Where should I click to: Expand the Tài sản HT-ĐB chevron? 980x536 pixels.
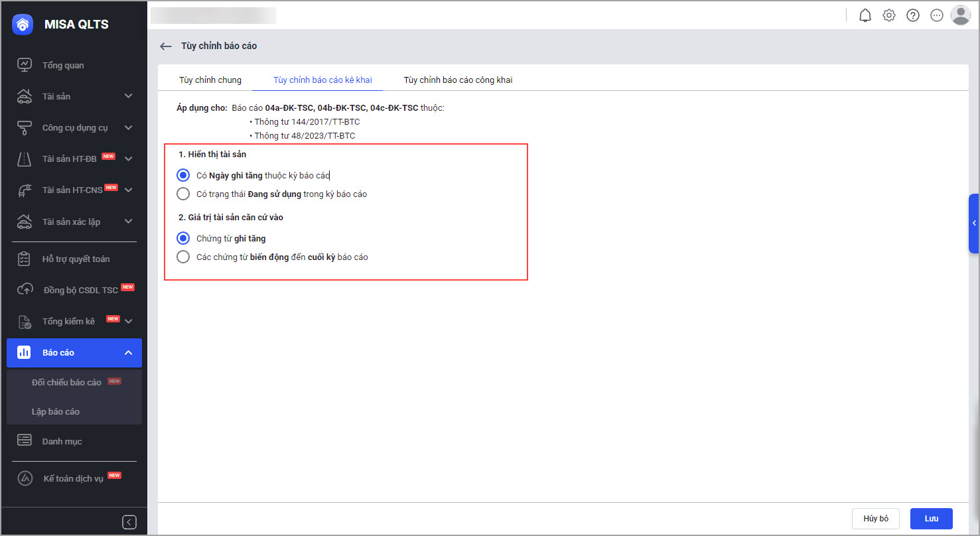[129, 159]
